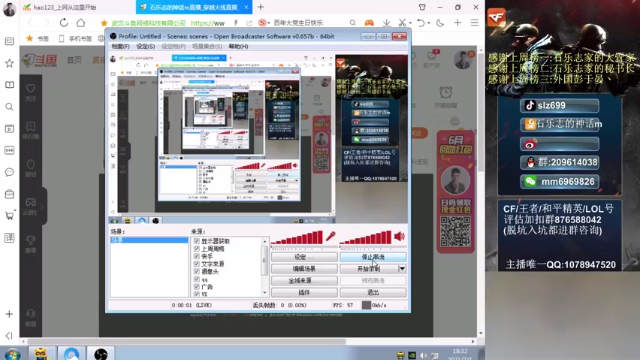Open Windows Start button

(x=12, y=354)
